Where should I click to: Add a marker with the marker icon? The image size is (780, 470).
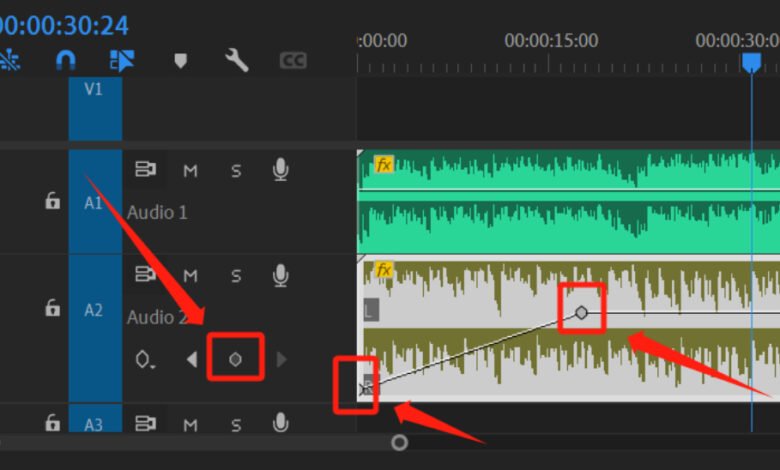click(x=181, y=61)
